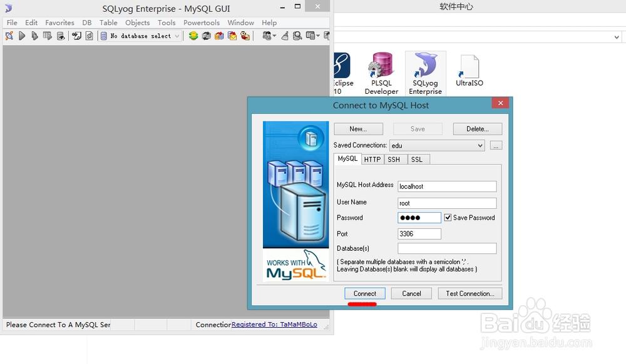This screenshot has width=626, height=364.
Task: Click the Connect button
Action: (x=365, y=293)
